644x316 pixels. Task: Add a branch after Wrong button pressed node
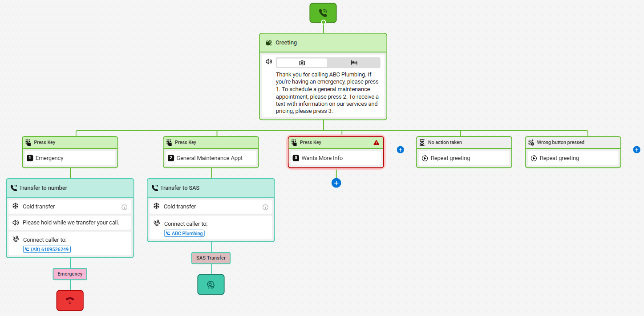636,150
